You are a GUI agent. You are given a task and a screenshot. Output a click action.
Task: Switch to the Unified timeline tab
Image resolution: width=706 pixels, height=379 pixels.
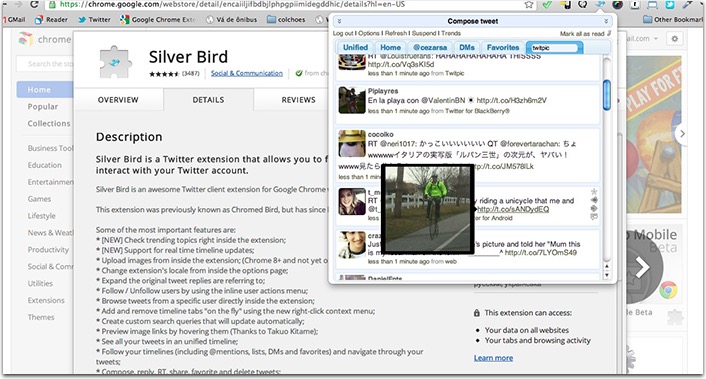click(355, 48)
